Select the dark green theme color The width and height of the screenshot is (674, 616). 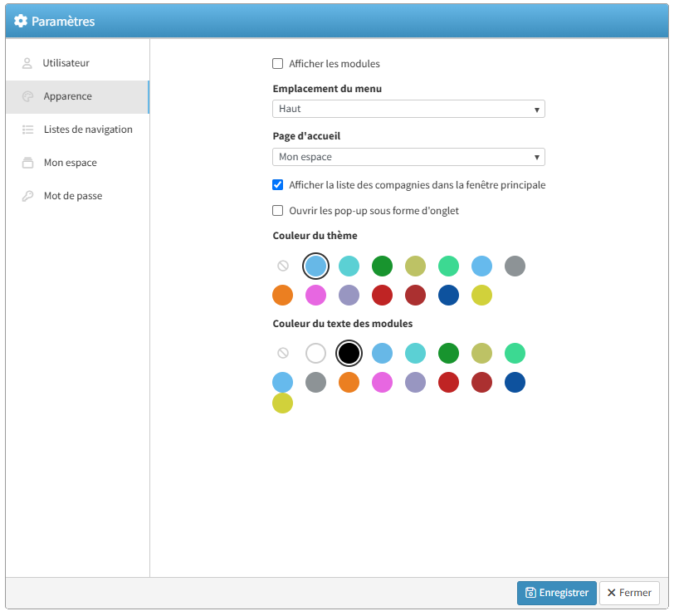pos(382,266)
